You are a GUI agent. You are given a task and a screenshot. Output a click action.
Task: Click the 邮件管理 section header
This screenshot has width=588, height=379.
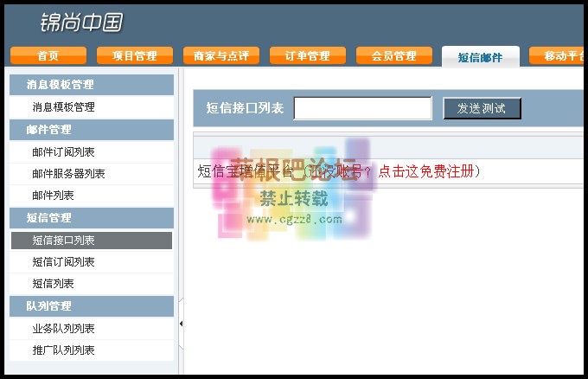click(x=92, y=130)
